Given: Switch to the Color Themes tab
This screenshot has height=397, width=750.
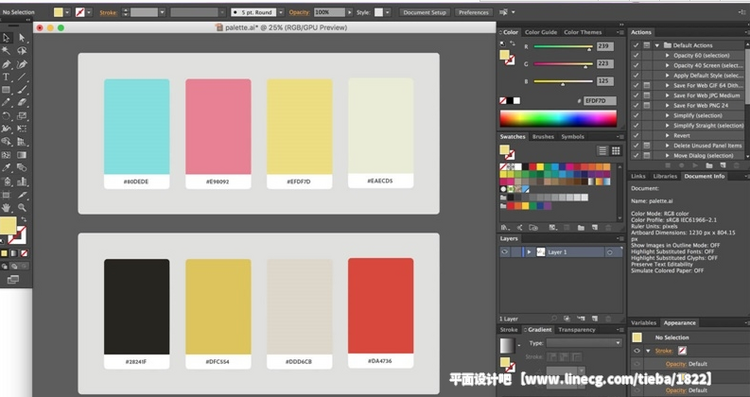Looking at the screenshot, I should (583, 32).
